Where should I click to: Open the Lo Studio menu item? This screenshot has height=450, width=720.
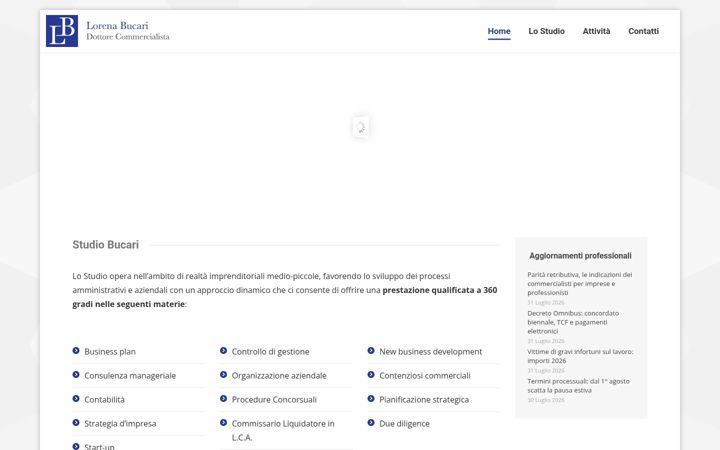(x=546, y=31)
